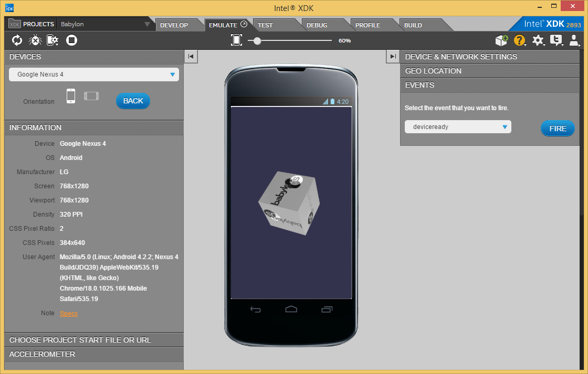
Task: Click the 320 PPI density value
Action: click(71, 215)
